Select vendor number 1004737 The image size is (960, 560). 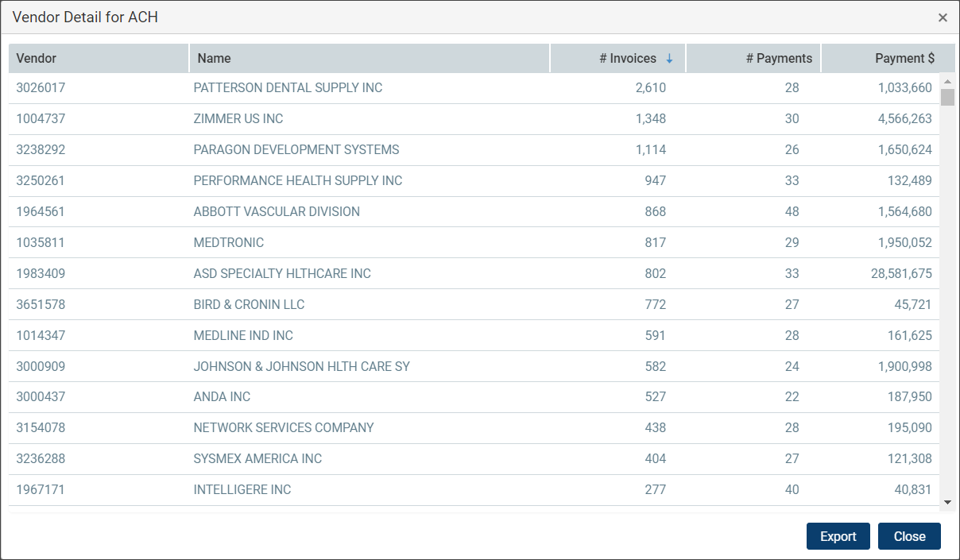click(41, 118)
